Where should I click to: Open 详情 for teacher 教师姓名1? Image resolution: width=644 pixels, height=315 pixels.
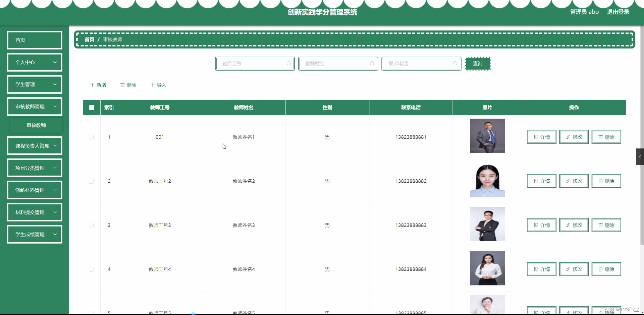[x=541, y=137]
